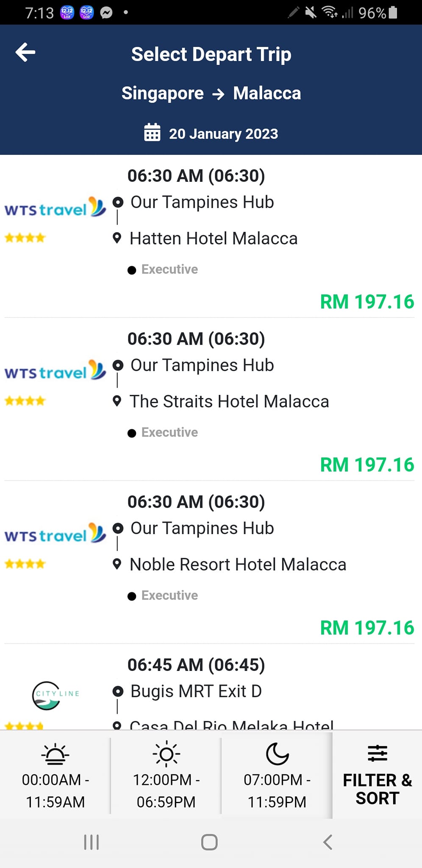Tap the first WTS Travel logo
Screen dimensions: 422x868
click(x=55, y=208)
